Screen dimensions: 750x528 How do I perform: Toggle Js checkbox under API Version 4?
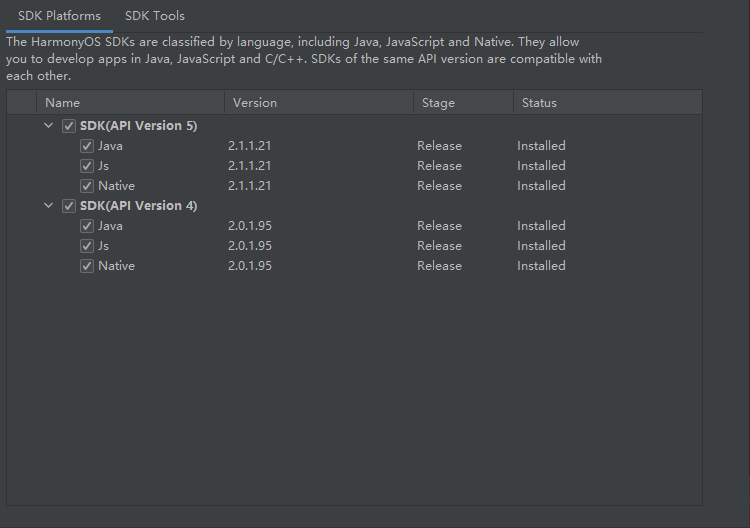tap(87, 246)
